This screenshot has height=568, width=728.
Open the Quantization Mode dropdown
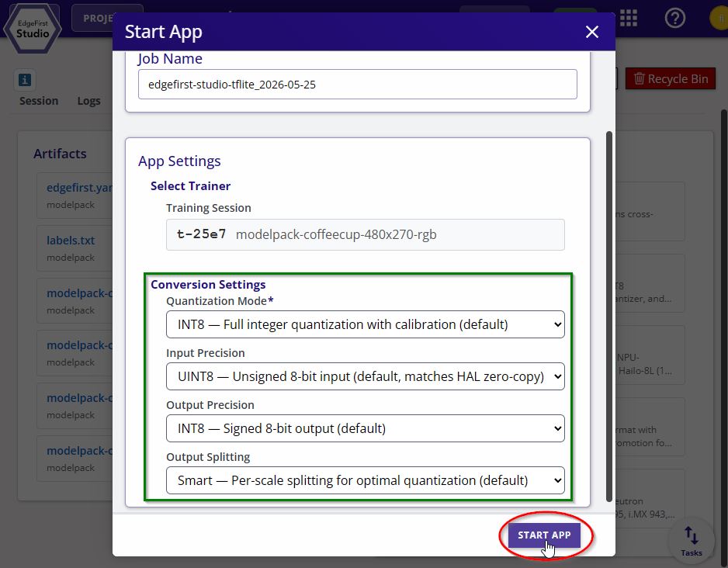click(366, 324)
